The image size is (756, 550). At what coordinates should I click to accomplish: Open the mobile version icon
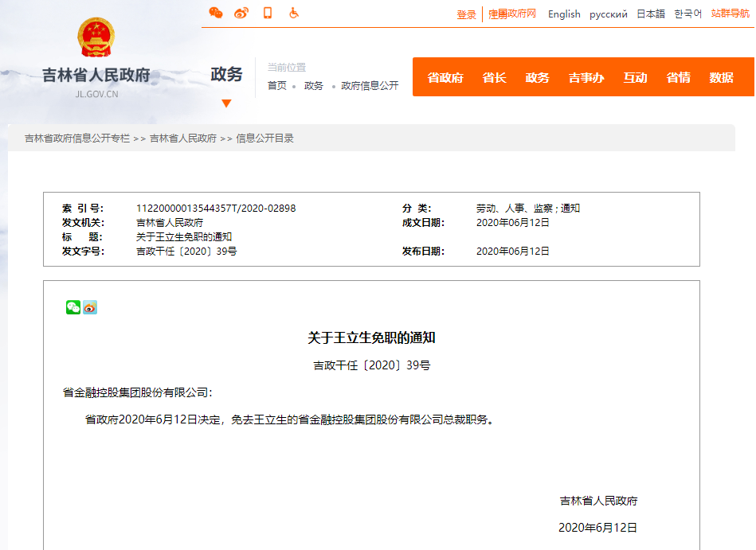268,13
